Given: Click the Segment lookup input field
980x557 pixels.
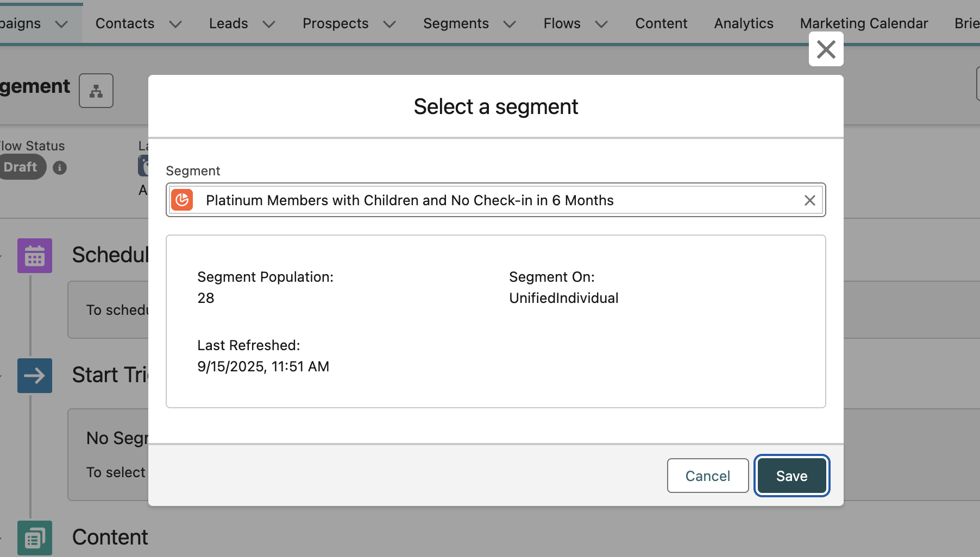Looking at the screenshot, I should [489, 200].
